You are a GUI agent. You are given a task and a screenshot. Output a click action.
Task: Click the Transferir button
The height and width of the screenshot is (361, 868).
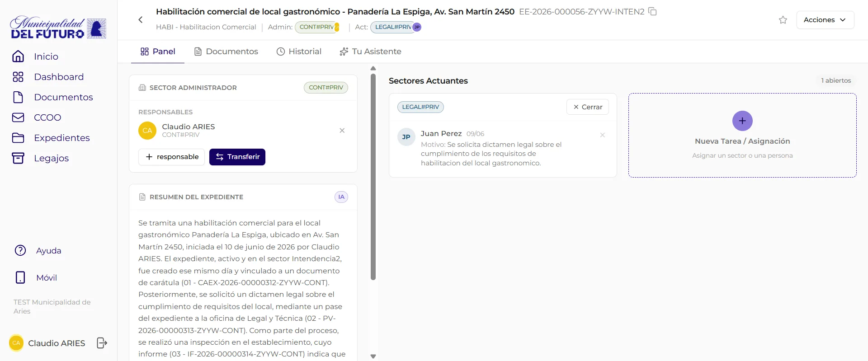click(x=237, y=157)
